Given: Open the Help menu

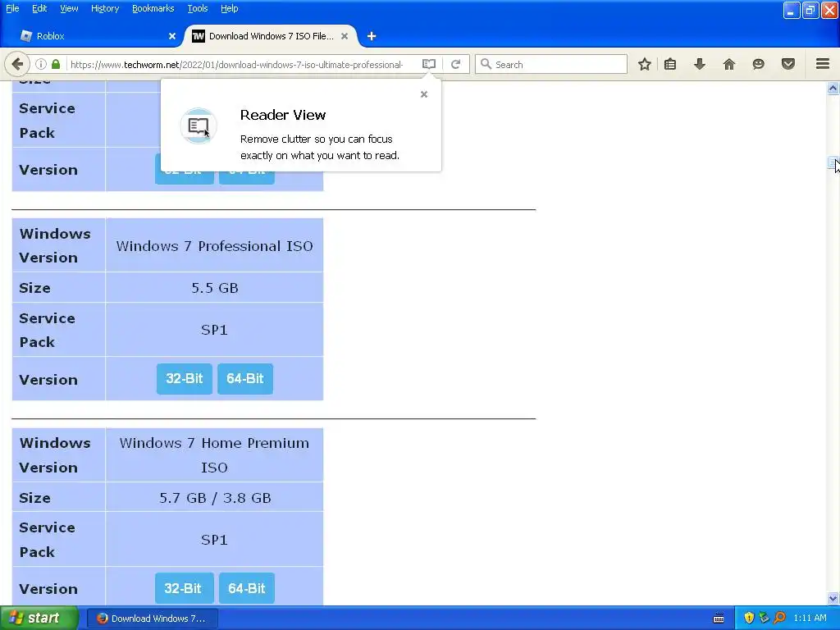Looking at the screenshot, I should coord(230,8).
